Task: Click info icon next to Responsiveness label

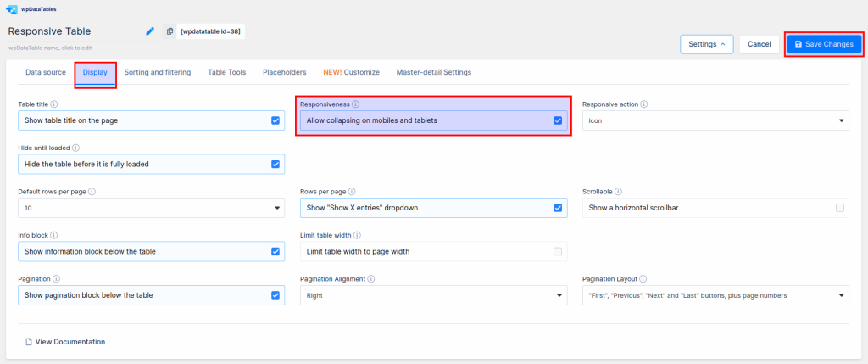Action: pyautogui.click(x=356, y=104)
